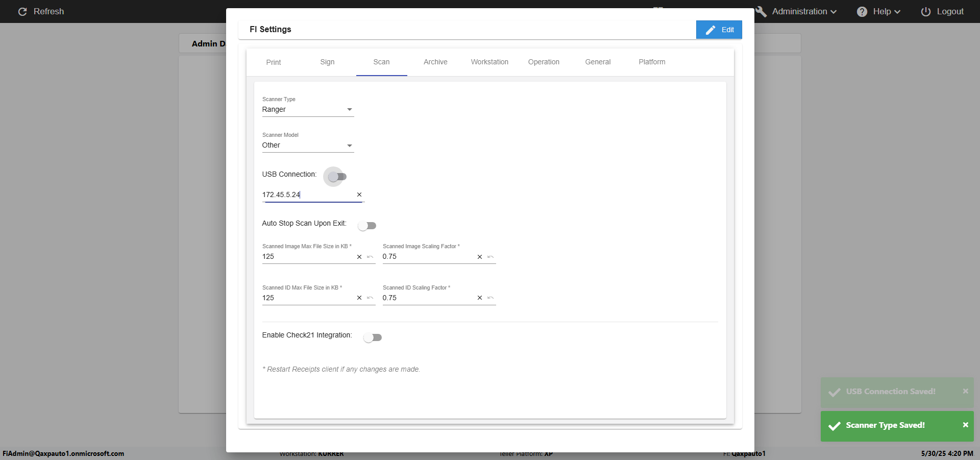Switch to the General tab
This screenshot has height=460, width=980.
tap(598, 62)
